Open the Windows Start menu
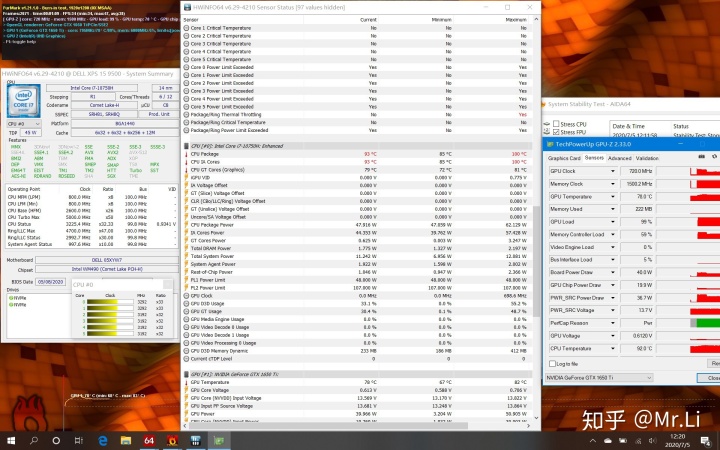 tap(11, 440)
